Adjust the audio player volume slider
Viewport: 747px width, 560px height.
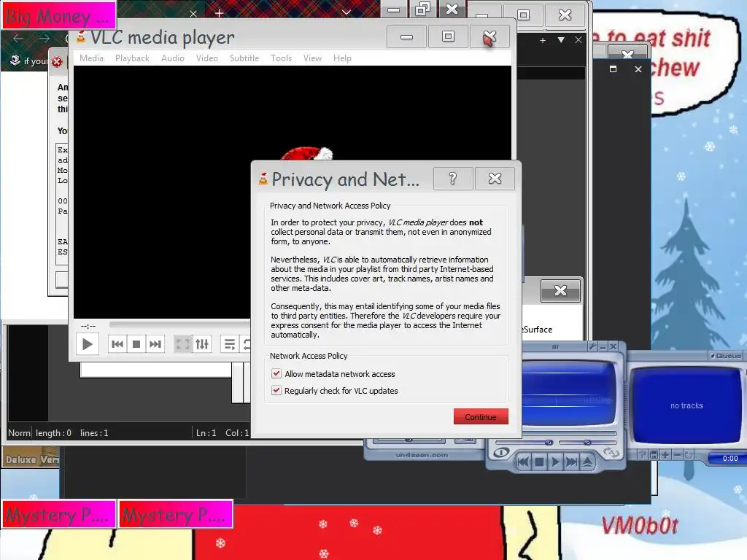click(x=524, y=443)
